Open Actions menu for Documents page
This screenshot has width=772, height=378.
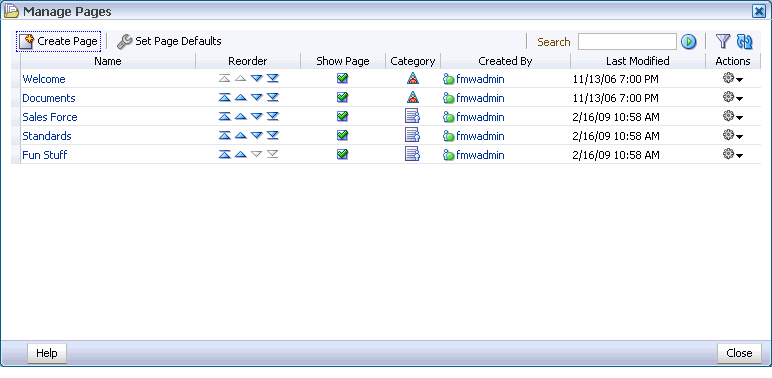733,97
